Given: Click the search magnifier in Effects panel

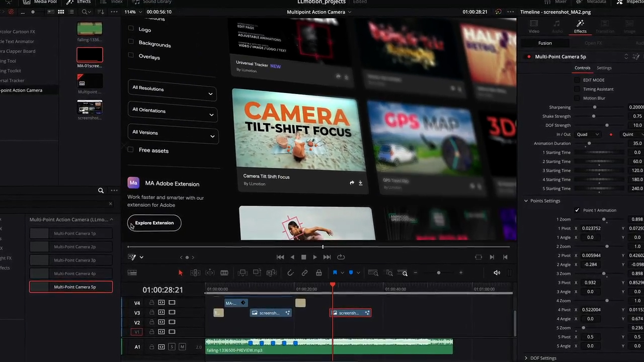Looking at the screenshot, I should [x=101, y=191].
